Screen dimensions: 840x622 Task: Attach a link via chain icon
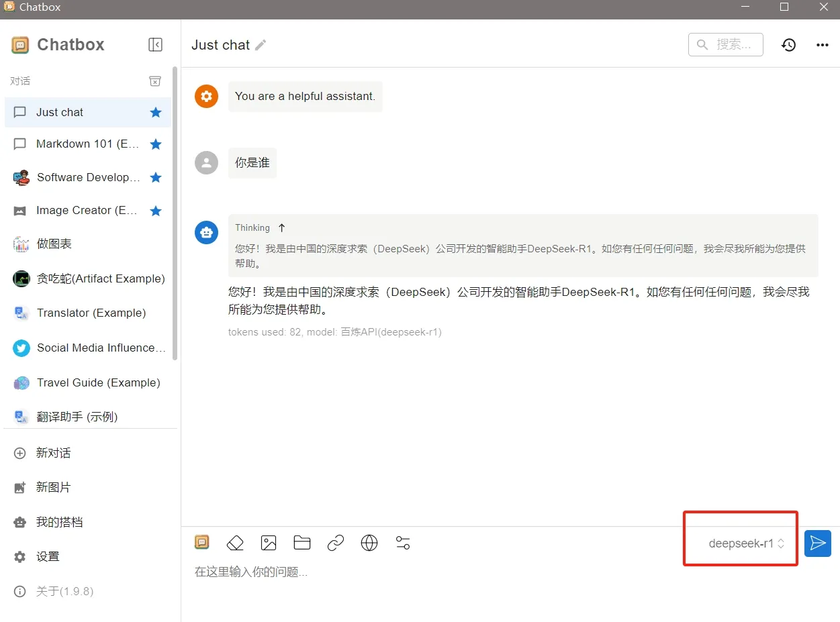click(336, 543)
